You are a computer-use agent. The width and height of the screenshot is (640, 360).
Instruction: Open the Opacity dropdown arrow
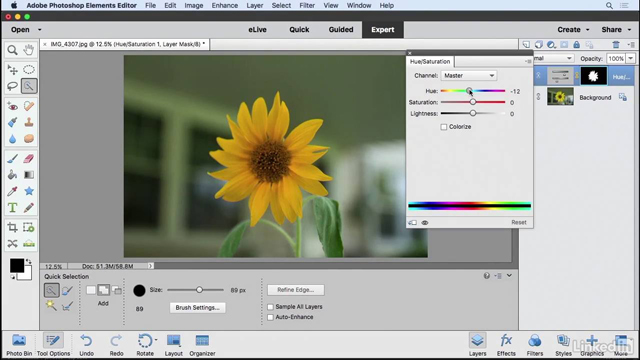[631, 58]
